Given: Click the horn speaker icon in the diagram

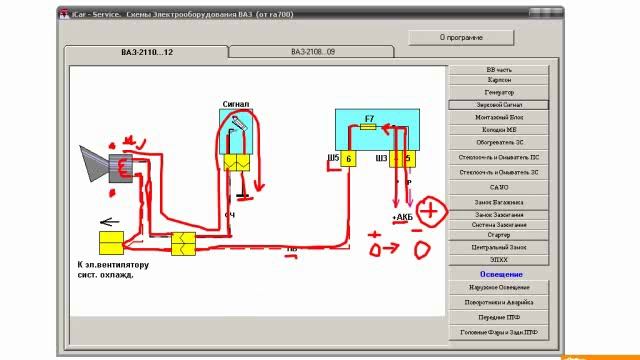Looking at the screenshot, I should (x=106, y=164).
